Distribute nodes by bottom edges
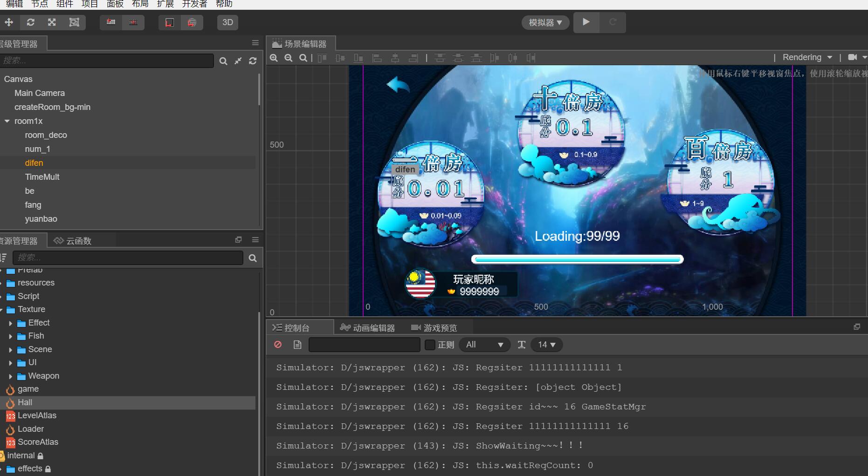Image resolution: width=868 pixels, height=476 pixels. 476,58
